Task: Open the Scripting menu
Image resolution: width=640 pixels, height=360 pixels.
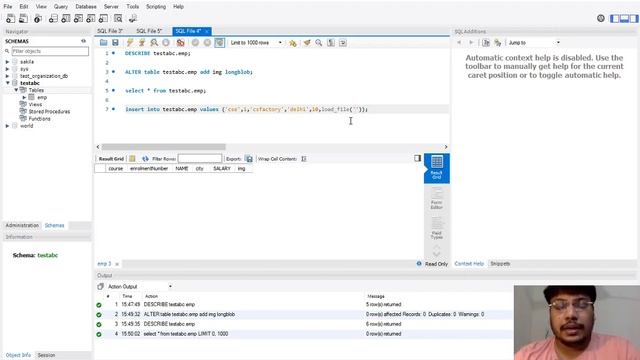Action: [156, 7]
